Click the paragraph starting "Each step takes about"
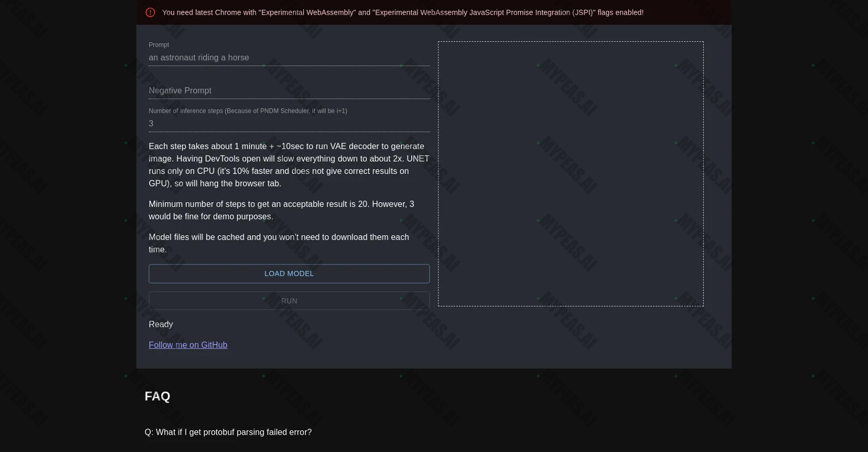 (x=289, y=165)
